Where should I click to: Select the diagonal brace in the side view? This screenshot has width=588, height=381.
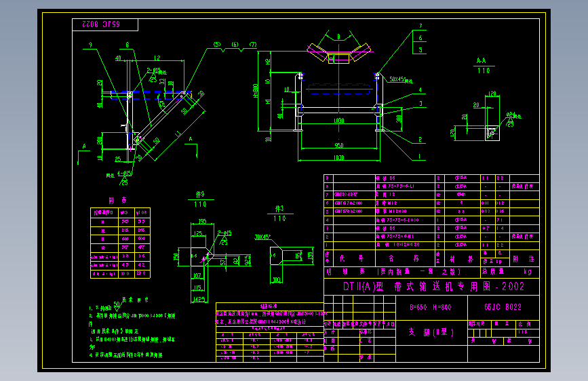[160, 117]
